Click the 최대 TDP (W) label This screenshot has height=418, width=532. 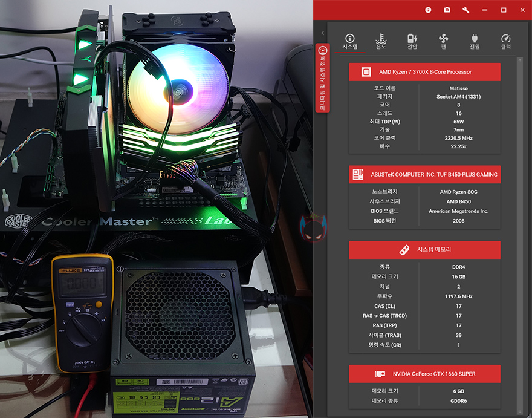coord(384,122)
